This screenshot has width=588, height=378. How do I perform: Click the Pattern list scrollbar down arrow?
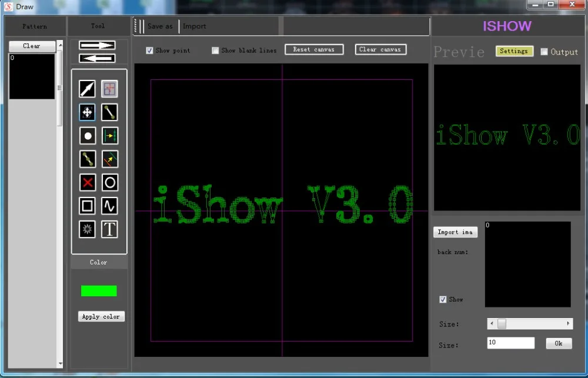[x=60, y=363]
